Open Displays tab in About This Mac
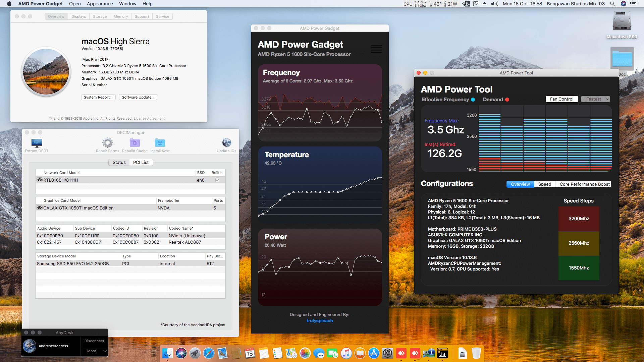The height and width of the screenshot is (362, 644). pos(78,16)
